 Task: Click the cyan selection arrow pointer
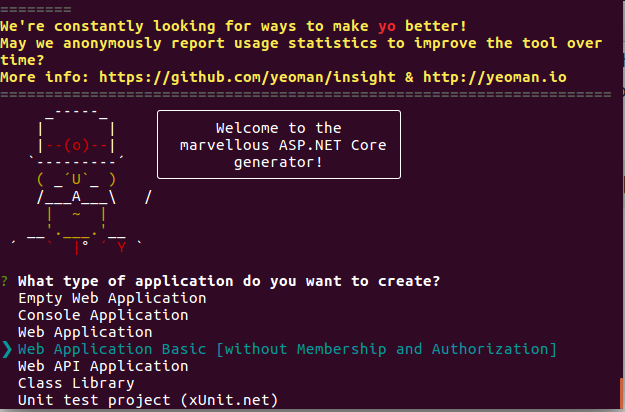[7, 349]
